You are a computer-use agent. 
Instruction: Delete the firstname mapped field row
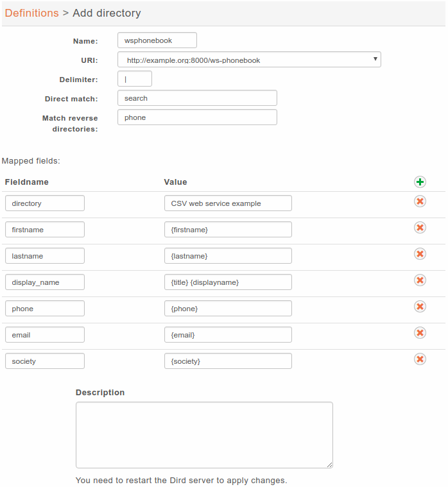(x=420, y=228)
